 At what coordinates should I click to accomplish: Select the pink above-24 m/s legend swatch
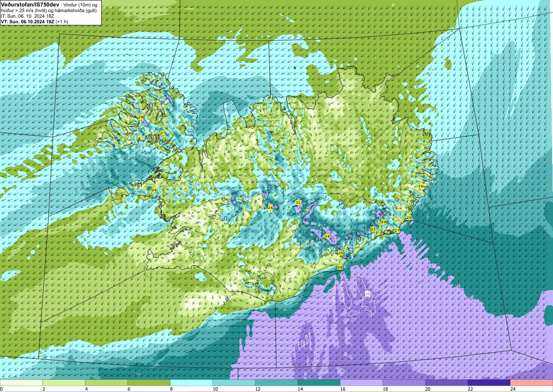click(x=531, y=383)
